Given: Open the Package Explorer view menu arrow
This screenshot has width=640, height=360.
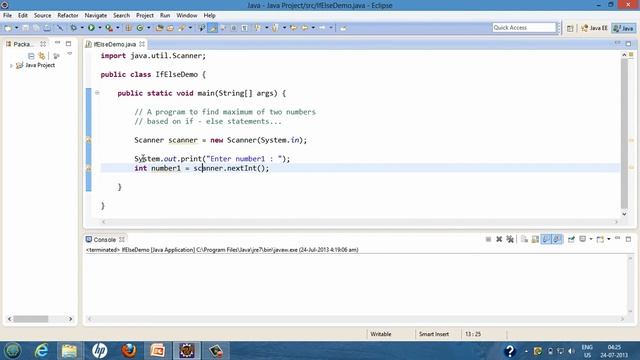Looking at the screenshot, I should coord(70,54).
